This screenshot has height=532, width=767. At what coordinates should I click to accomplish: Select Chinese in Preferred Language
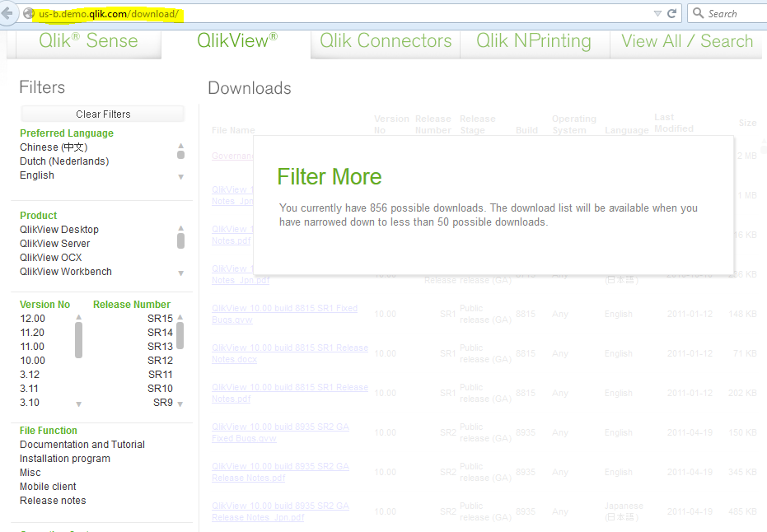54,147
